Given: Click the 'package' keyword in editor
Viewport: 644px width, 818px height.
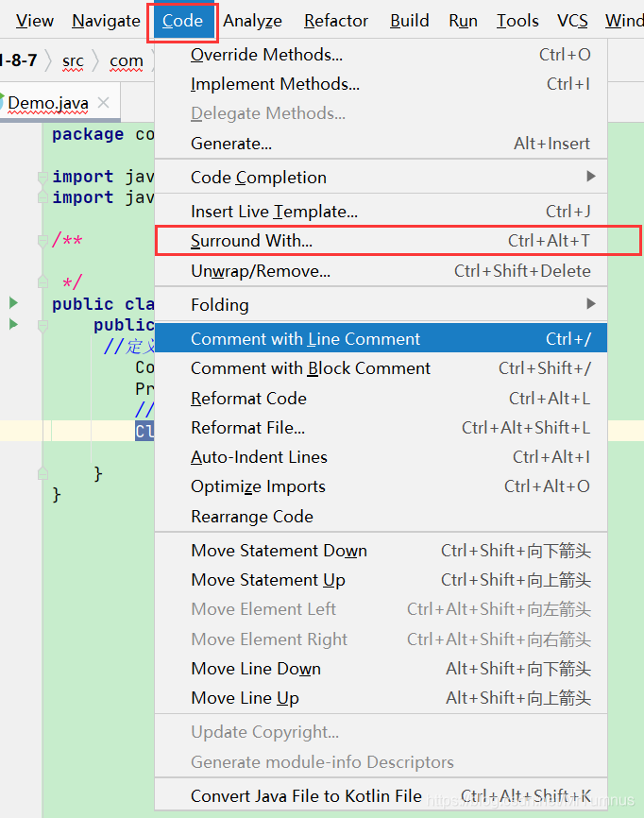Looking at the screenshot, I should 88,134.
